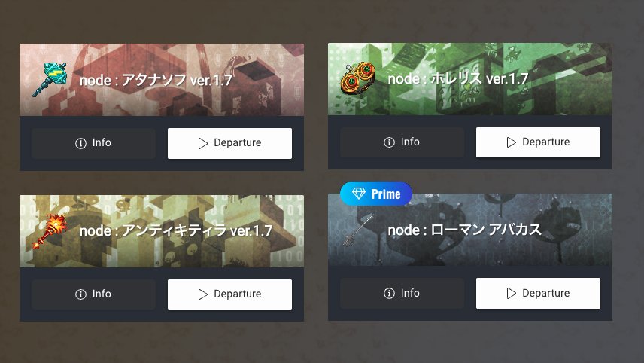The width and height of the screenshot is (644, 363).
Task: Click the play triangle icon for アンティキティラ
Action: click(203, 294)
